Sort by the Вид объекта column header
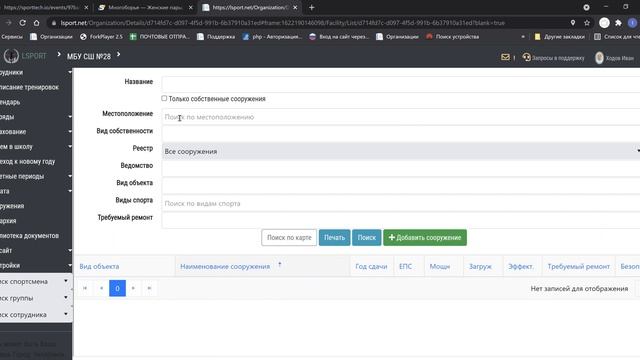This screenshot has width=640, height=360. click(99, 267)
